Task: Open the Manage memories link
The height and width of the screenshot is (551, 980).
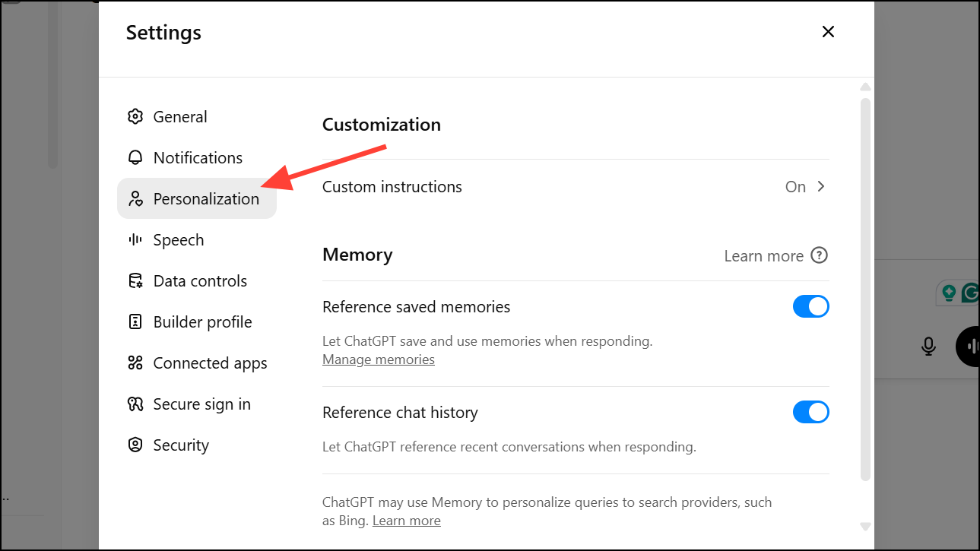Action: click(x=379, y=359)
